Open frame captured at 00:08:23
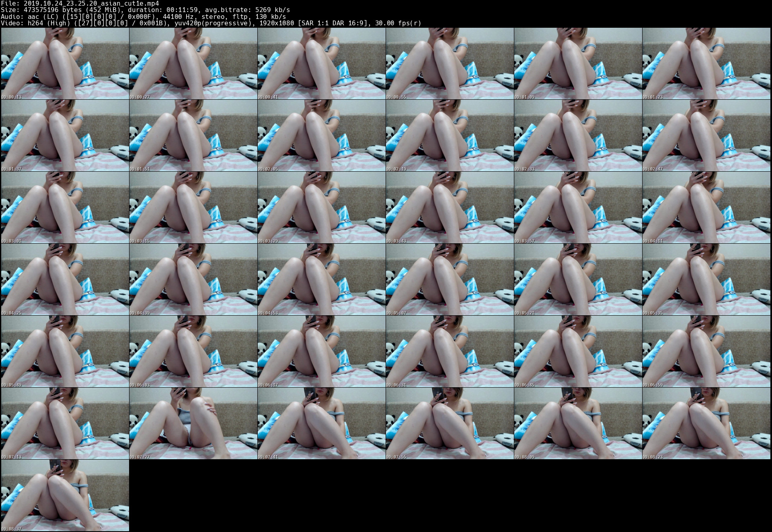This screenshot has width=772, height=532. pos(706,423)
